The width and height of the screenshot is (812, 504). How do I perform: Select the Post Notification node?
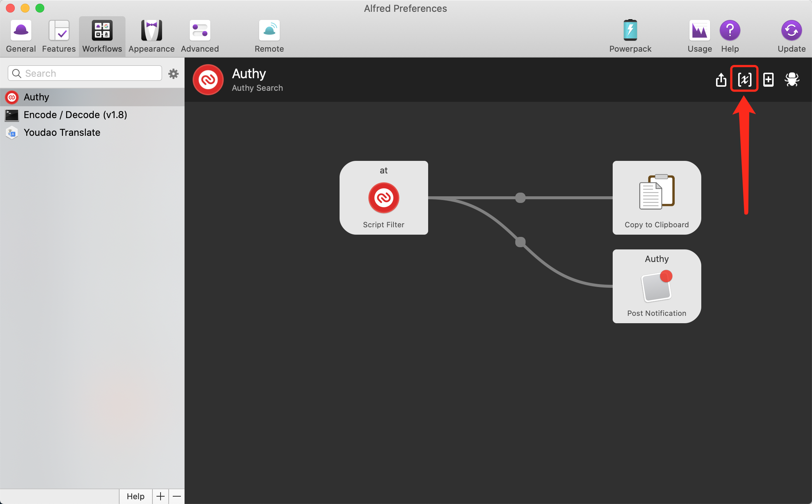[x=657, y=286]
